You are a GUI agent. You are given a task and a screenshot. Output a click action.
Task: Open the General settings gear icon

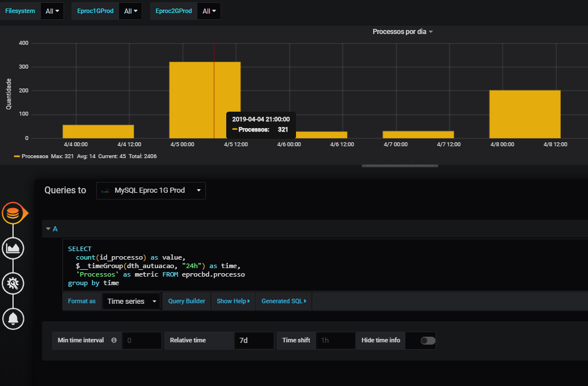(x=12, y=283)
